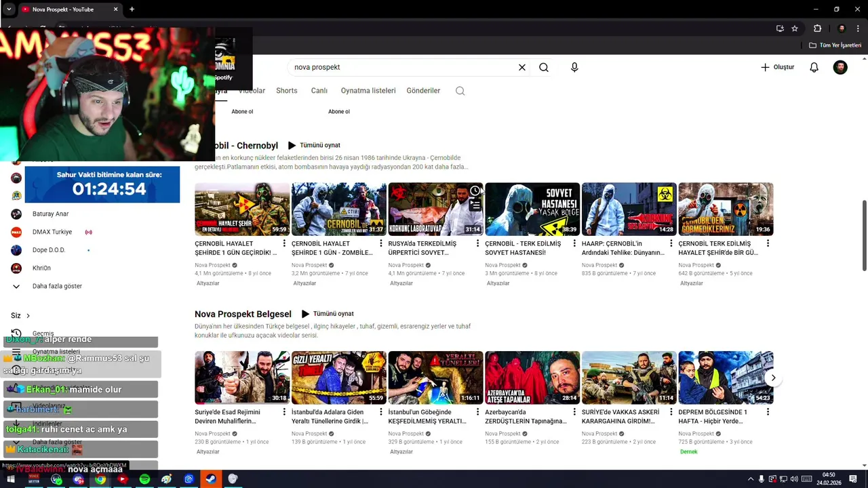Open the Nova Prospekt Belgesel playlist title
The height and width of the screenshot is (488, 868).
(243, 314)
